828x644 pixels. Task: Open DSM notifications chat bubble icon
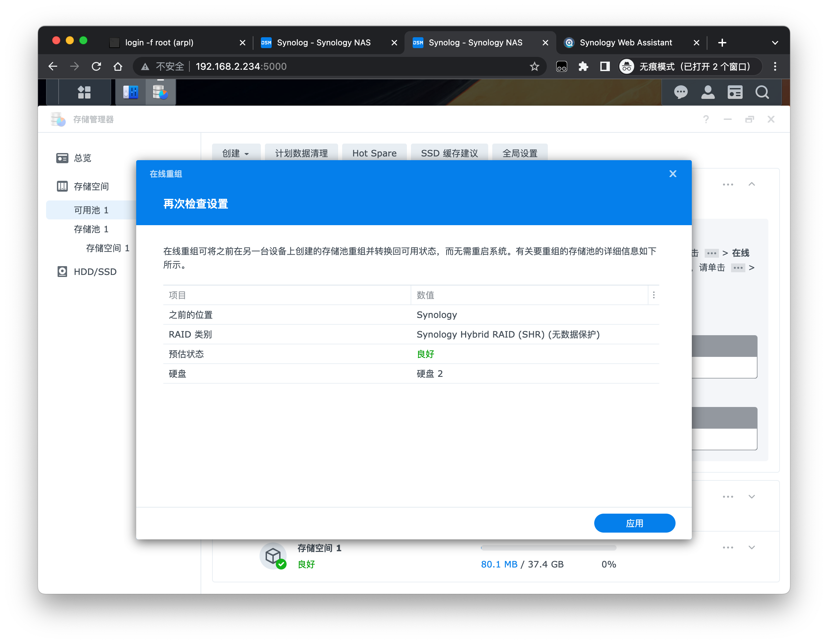[x=681, y=92]
